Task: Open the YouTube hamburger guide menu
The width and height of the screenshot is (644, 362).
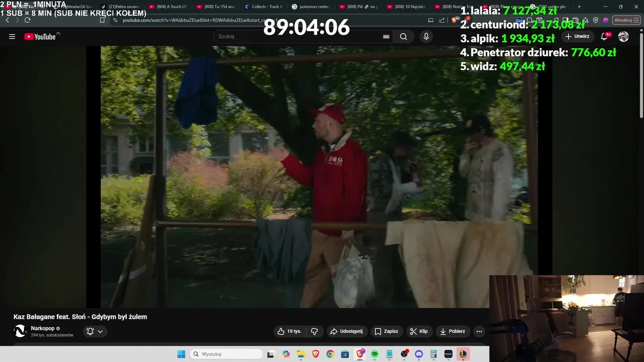Action: click(12, 37)
